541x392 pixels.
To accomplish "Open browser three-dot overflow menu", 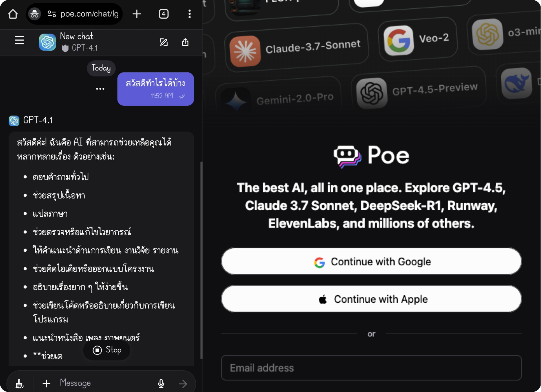I will (x=190, y=14).
